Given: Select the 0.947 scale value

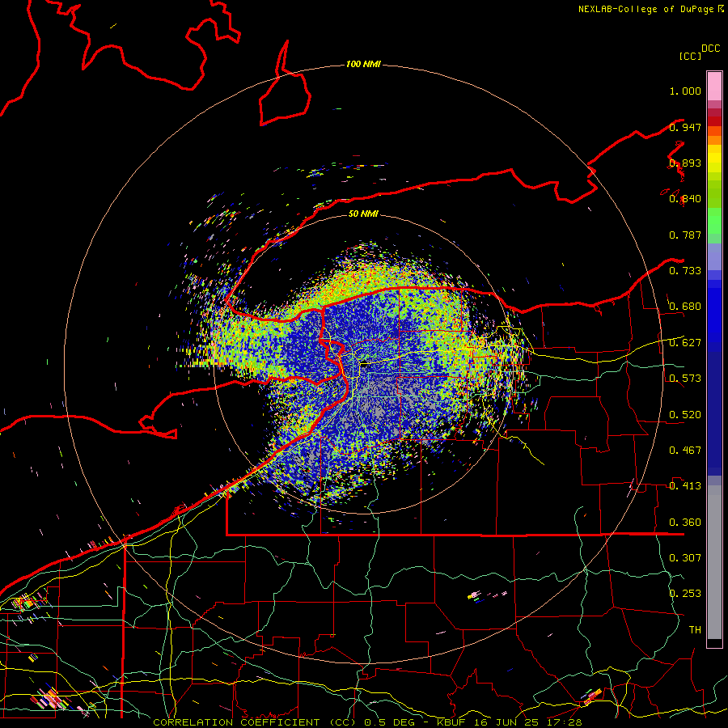Looking at the screenshot, I should pyautogui.click(x=685, y=127).
